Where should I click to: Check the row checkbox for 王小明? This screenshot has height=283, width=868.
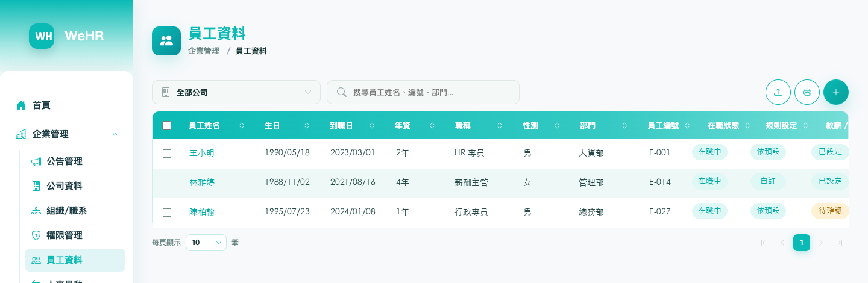coord(167,154)
